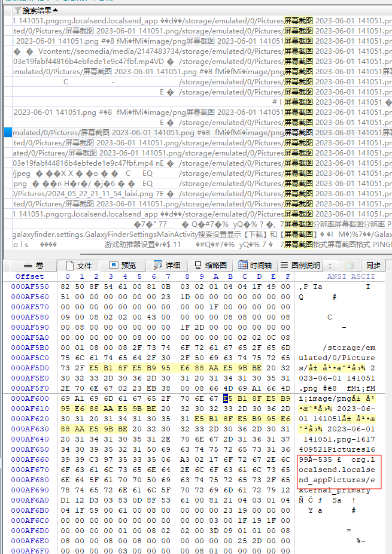The image size is (392, 554).
Task: Select the highlighted E5 byte in row 000AF600
Action: (228, 398)
